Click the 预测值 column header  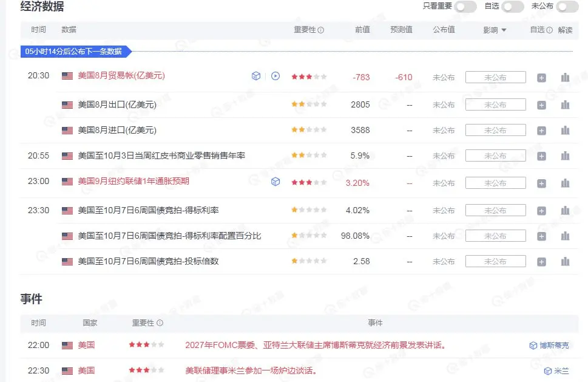[401, 30]
